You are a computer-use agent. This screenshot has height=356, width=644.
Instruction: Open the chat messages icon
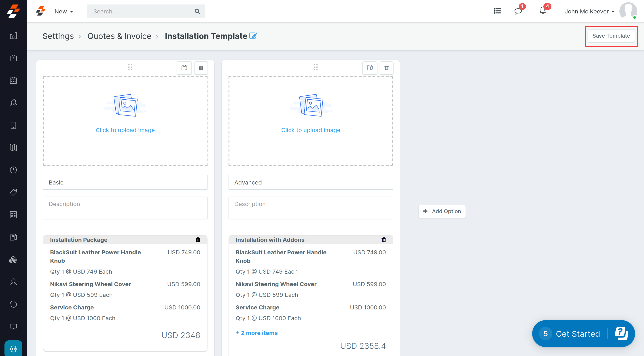pos(518,11)
